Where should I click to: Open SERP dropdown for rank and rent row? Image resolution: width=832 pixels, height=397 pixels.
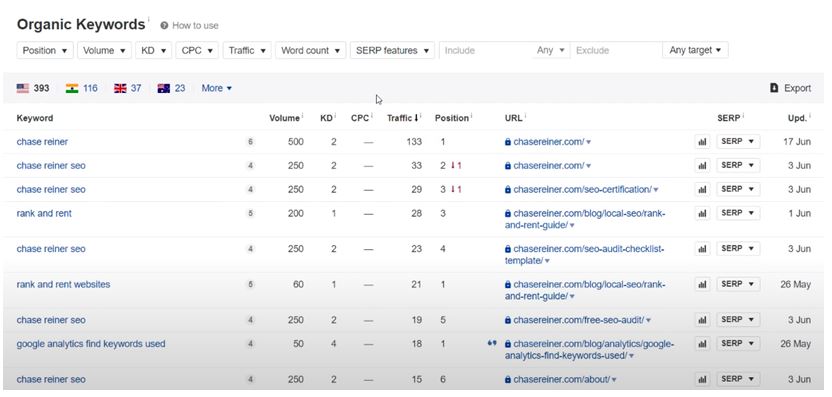(738, 213)
